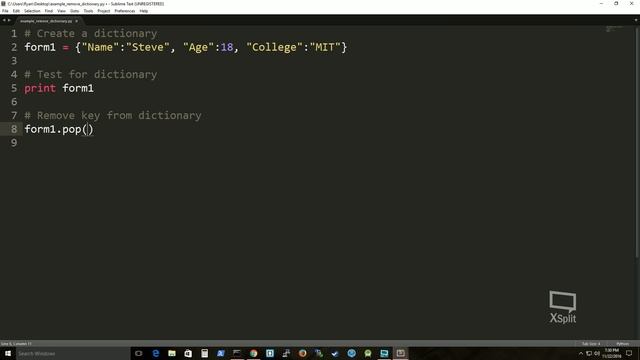Click the print keyword on line 5
The width and height of the screenshot is (640, 360).
coord(40,88)
